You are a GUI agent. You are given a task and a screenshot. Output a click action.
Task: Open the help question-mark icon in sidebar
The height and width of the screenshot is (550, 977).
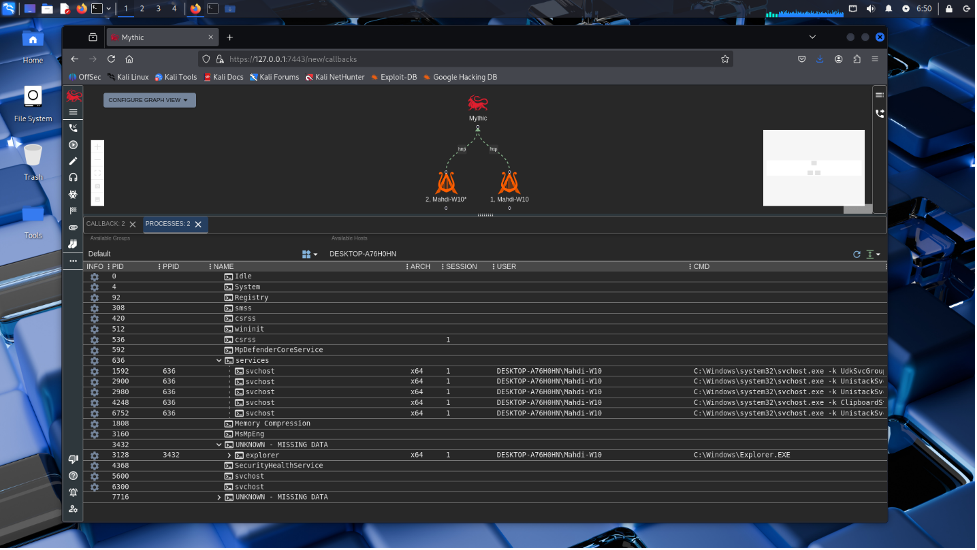click(x=74, y=476)
